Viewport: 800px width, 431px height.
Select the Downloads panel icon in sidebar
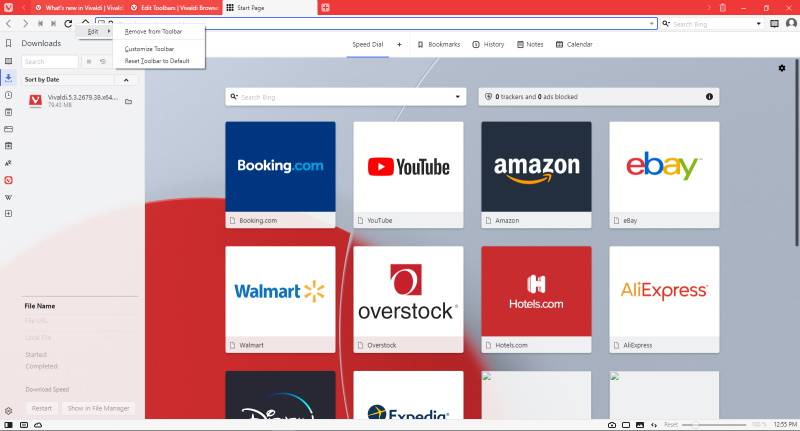coord(8,78)
